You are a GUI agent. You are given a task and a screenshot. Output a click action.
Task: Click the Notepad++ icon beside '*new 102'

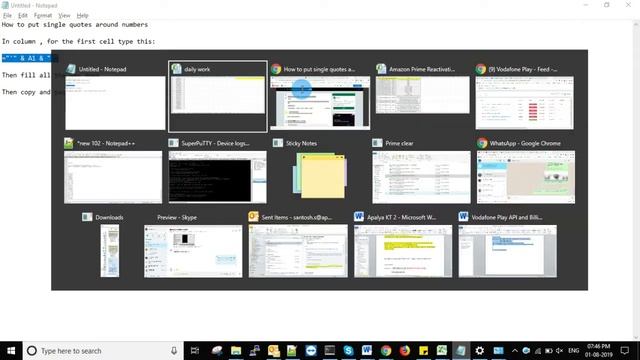69,143
